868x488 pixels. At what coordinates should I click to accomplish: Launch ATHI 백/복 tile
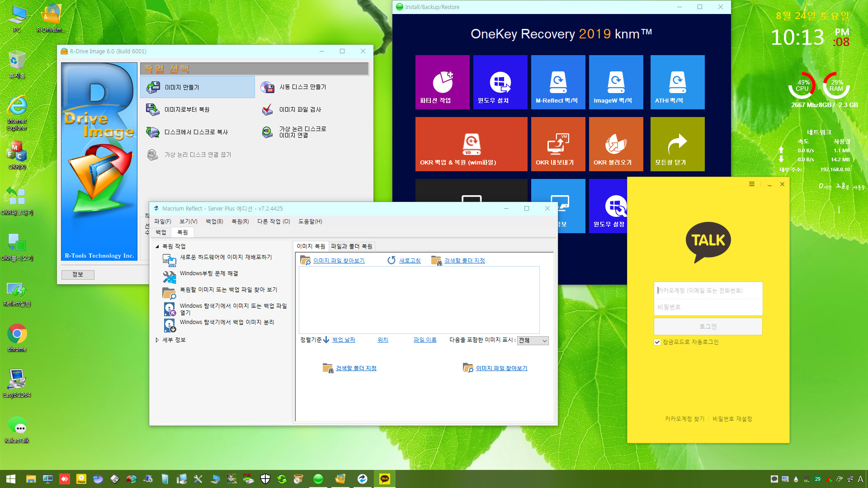(678, 82)
